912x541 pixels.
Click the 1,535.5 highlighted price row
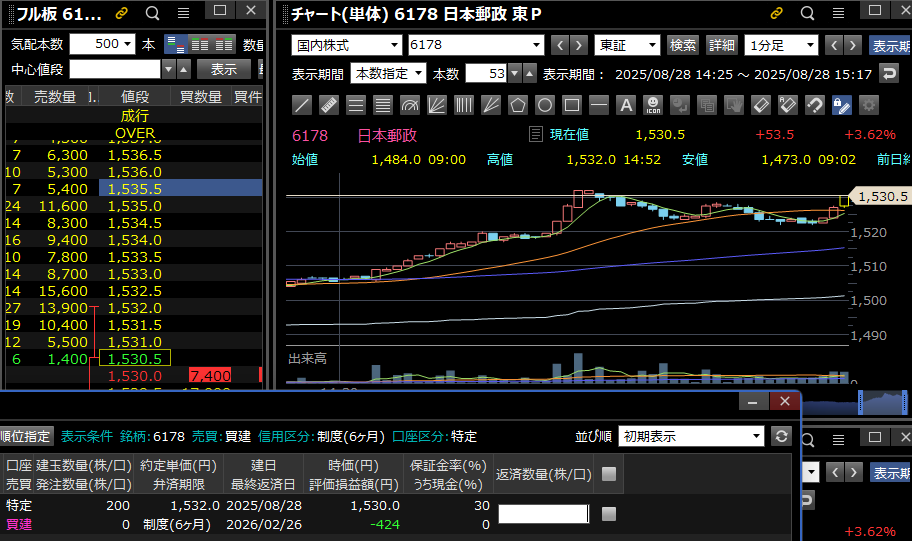pyautogui.click(x=181, y=188)
